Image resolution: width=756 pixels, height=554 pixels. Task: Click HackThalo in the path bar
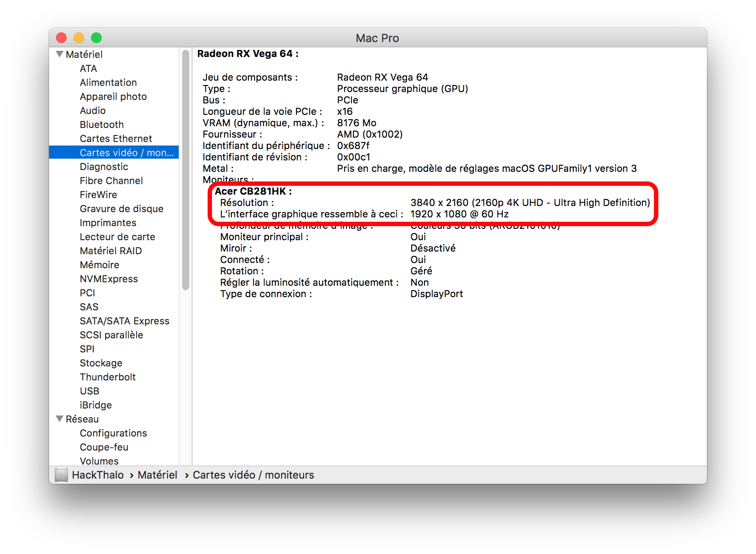tap(98, 475)
